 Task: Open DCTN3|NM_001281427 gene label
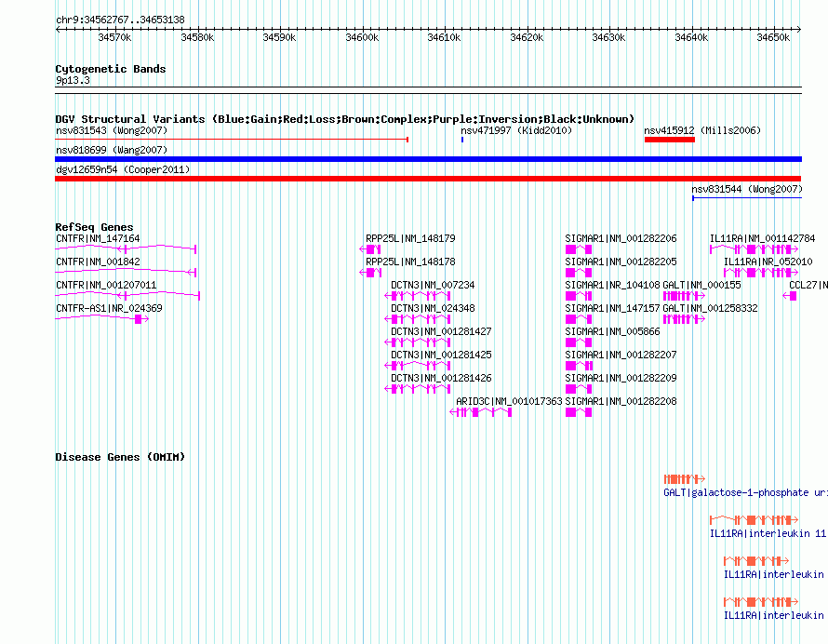(x=441, y=332)
